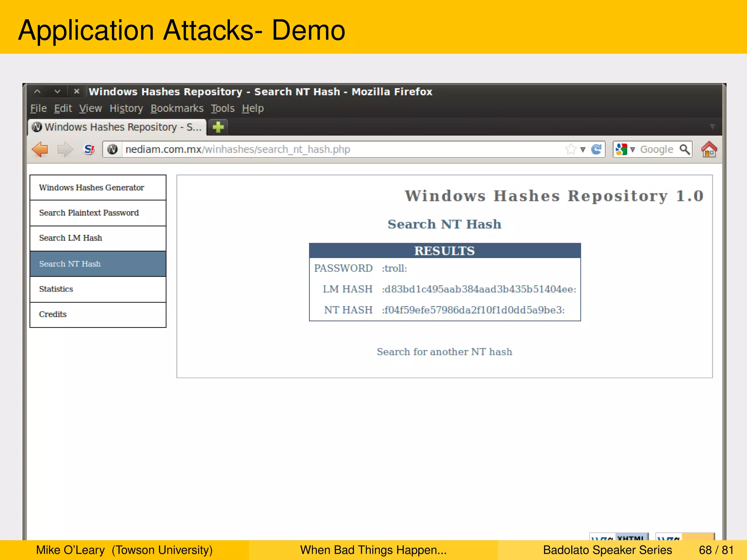Open the Credits sidebar link
747x560 pixels.
(98, 314)
